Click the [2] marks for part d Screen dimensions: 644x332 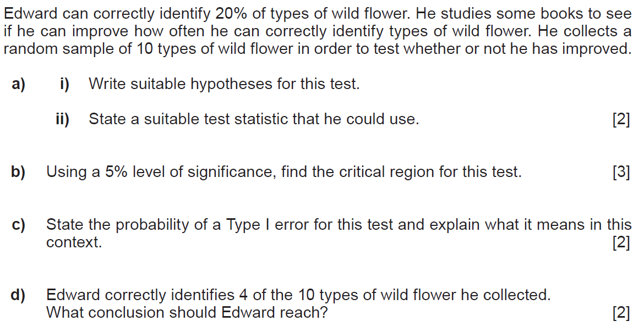coord(621,313)
